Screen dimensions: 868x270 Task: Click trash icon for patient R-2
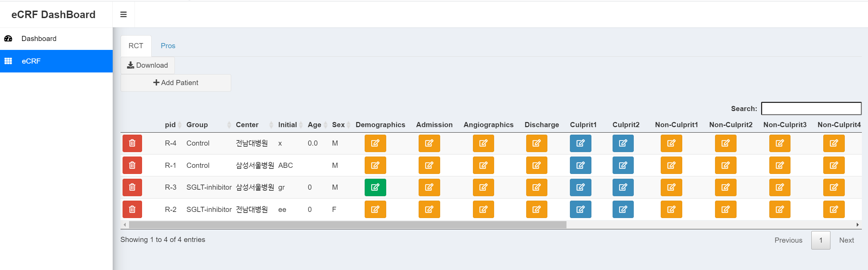(132, 209)
